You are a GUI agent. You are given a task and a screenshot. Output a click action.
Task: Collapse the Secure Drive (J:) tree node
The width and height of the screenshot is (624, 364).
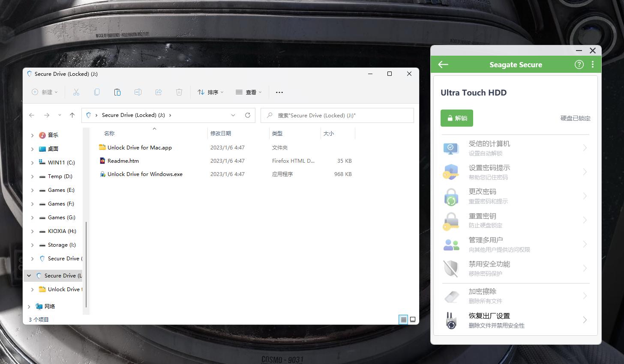coord(29,276)
